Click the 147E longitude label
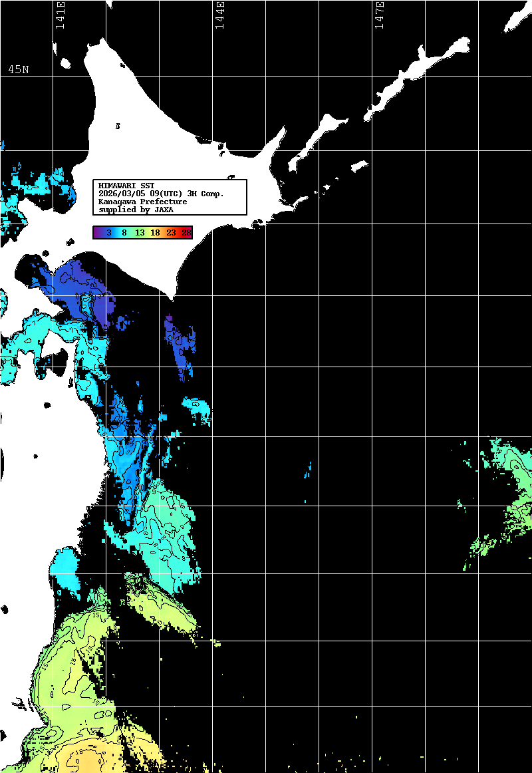 (380, 15)
